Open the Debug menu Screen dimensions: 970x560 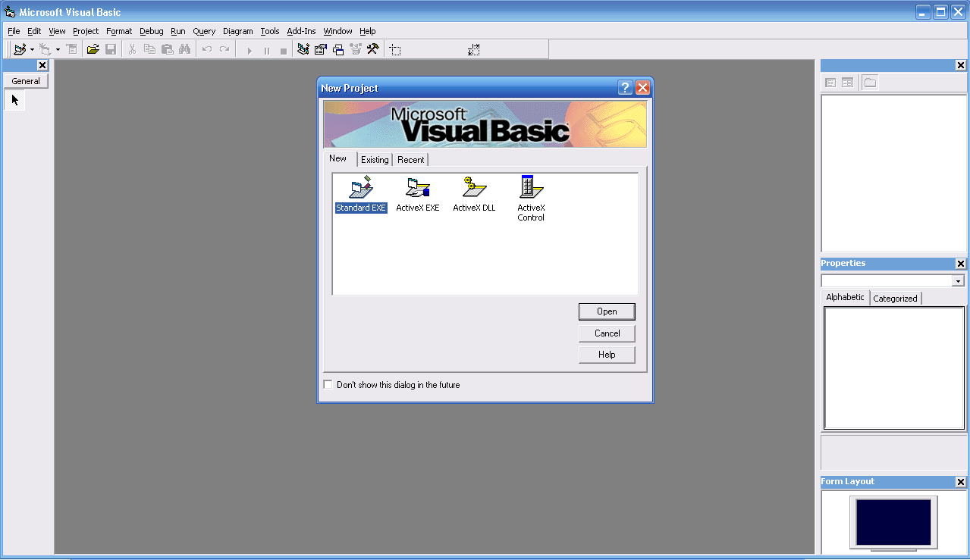tap(152, 31)
